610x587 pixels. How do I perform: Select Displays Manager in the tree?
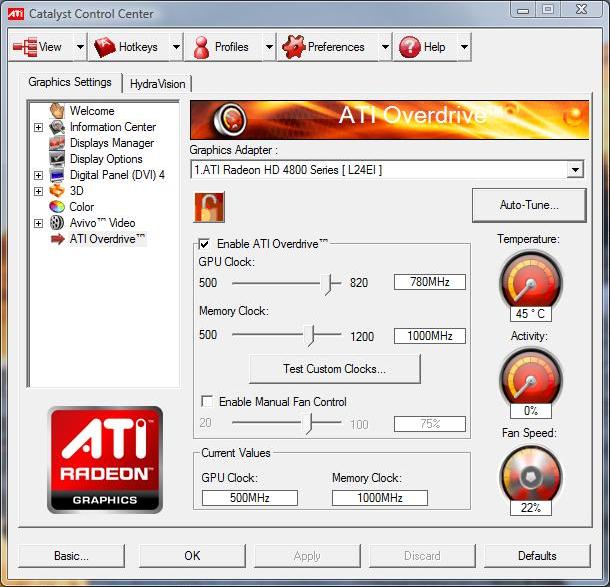112,143
